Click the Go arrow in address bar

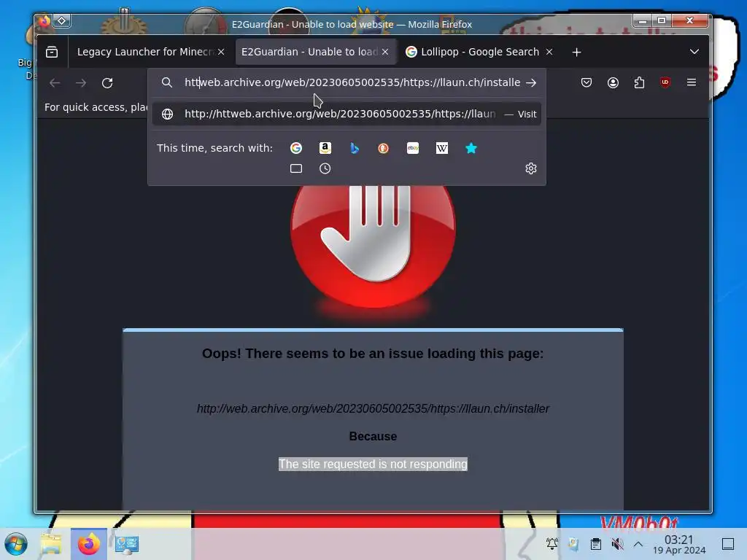(531, 83)
